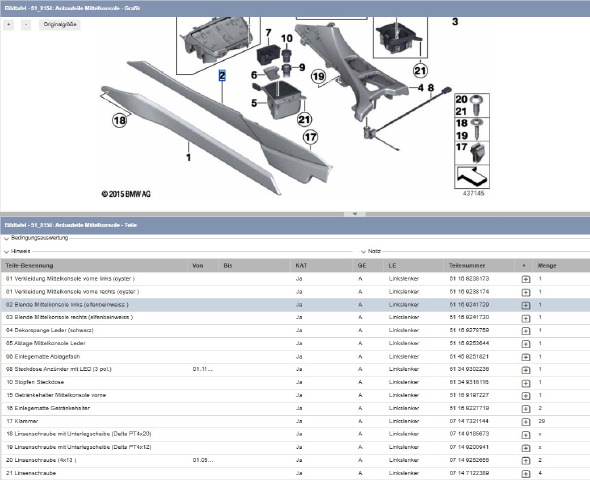590x480 pixels.
Task: Add Einlegematte Ablagefach to list
Action: tap(526, 357)
